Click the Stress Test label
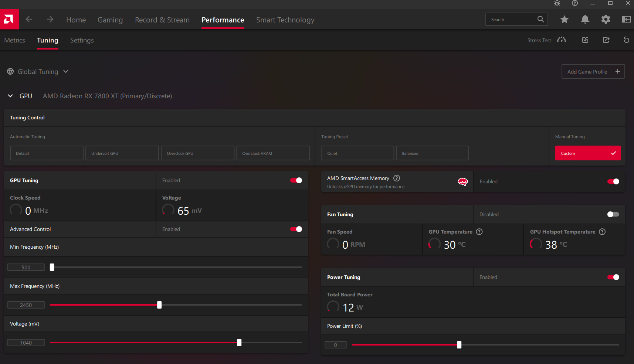This screenshot has height=364, width=634. click(x=539, y=40)
